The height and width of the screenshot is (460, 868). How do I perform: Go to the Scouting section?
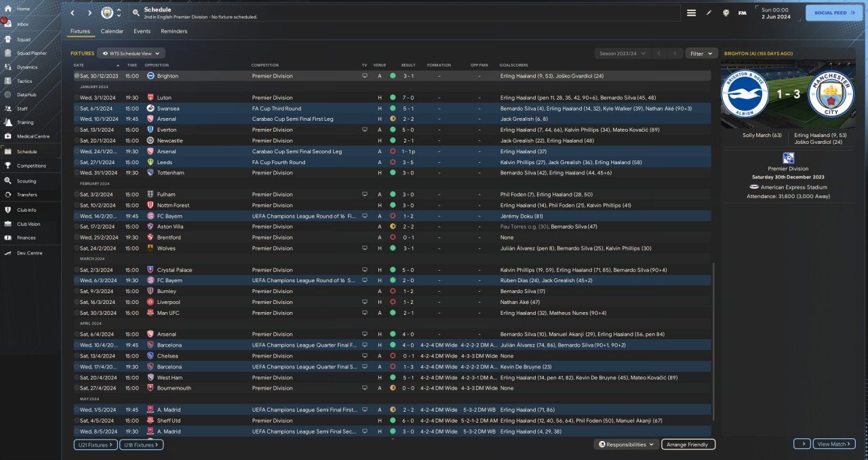coord(26,181)
